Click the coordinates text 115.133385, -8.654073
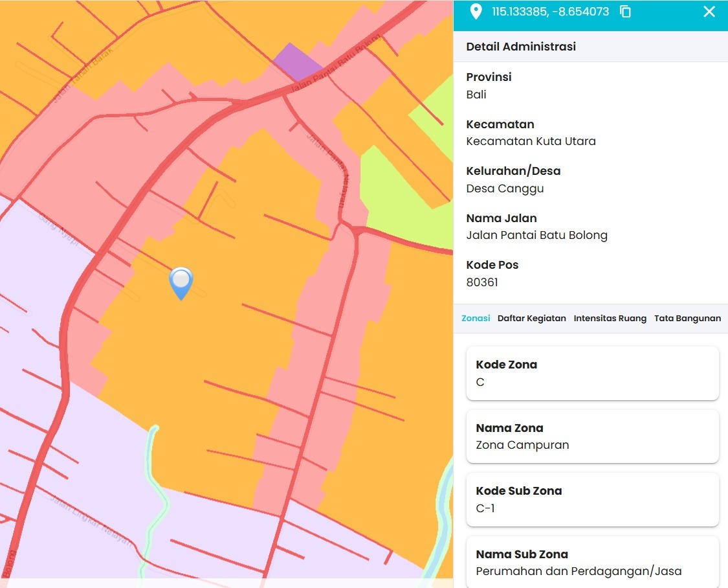728x588 pixels. click(550, 11)
